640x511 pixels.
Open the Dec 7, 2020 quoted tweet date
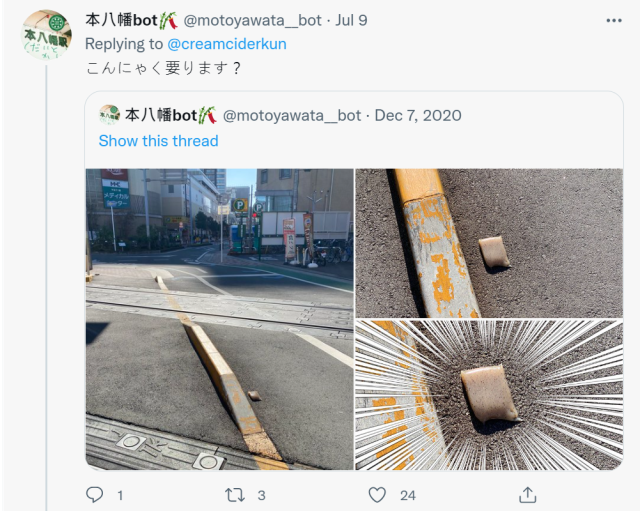pyautogui.click(x=418, y=116)
